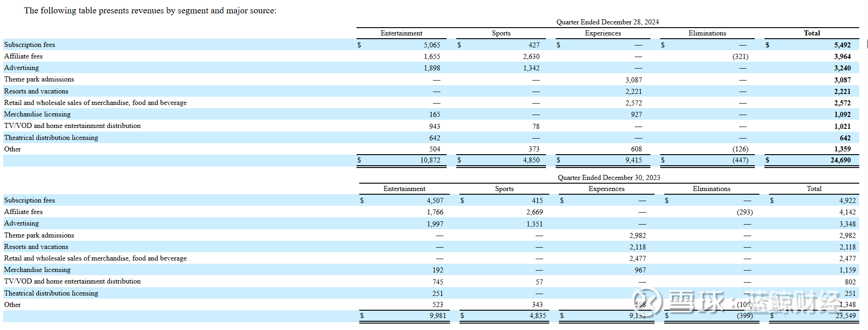Image resolution: width=868 pixels, height=330 pixels.
Task: Select 'Theatrical distribution licensing' label in 2024 table
Action: pos(51,138)
